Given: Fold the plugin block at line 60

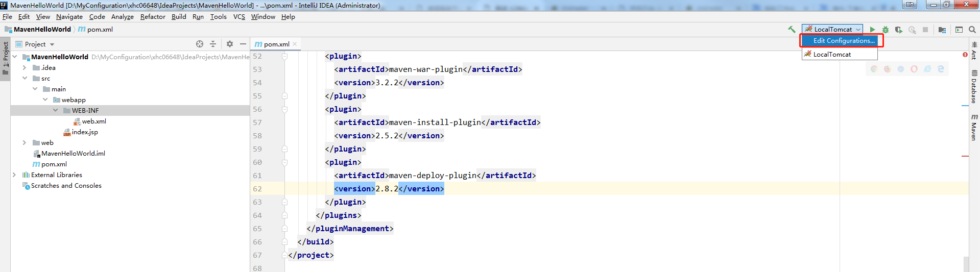Looking at the screenshot, I should [284, 162].
